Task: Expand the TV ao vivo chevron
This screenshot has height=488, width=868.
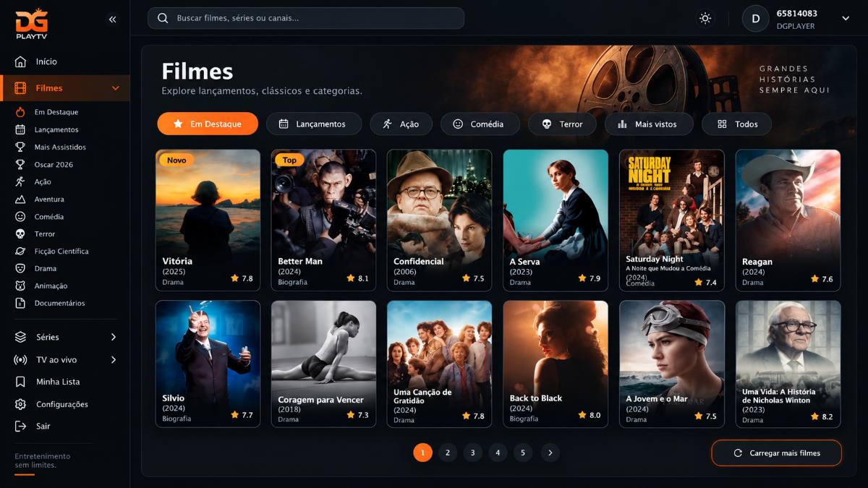Action: [114, 359]
